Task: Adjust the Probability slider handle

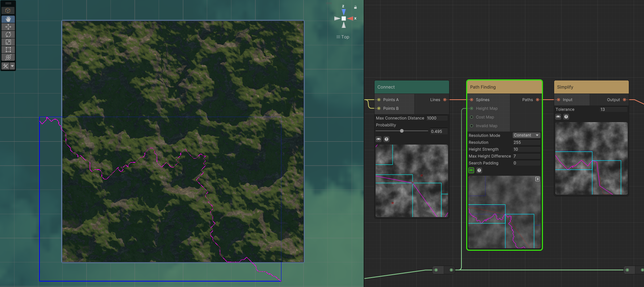Action: click(x=402, y=131)
